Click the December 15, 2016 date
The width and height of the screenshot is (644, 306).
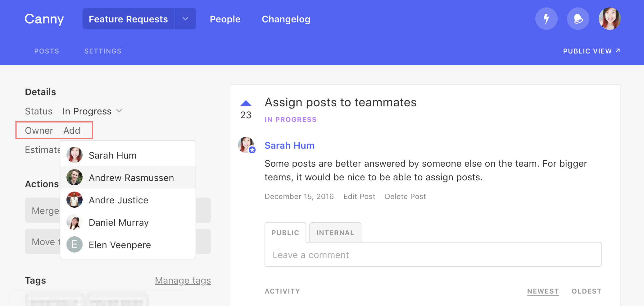coord(299,197)
